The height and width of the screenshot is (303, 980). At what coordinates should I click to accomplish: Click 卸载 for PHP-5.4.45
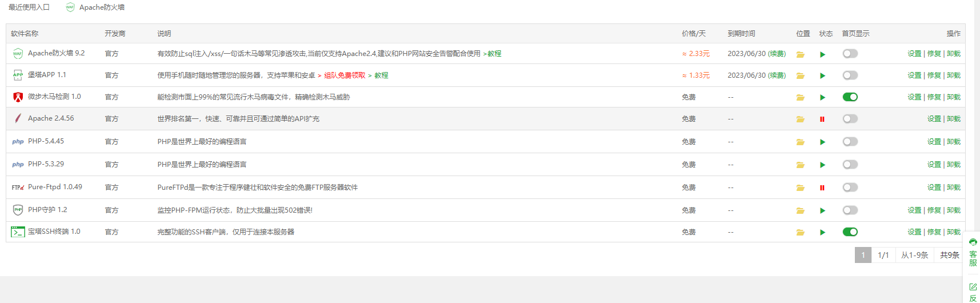point(954,142)
